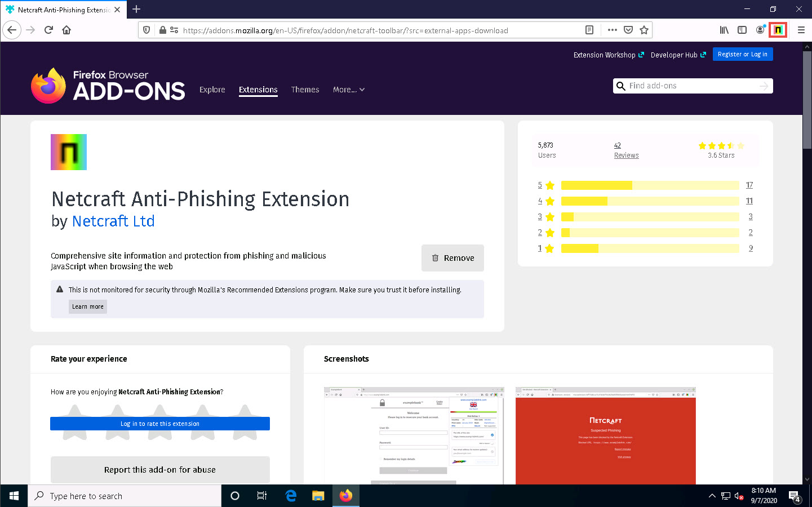Expand the More... navigation dropdown
The height and width of the screenshot is (507, 812).
click(x=349, y=90)
